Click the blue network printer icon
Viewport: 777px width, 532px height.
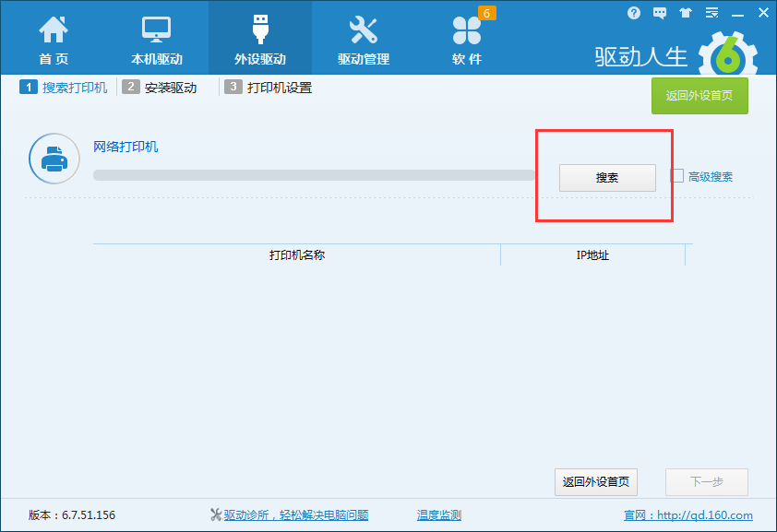coord(54,159)
